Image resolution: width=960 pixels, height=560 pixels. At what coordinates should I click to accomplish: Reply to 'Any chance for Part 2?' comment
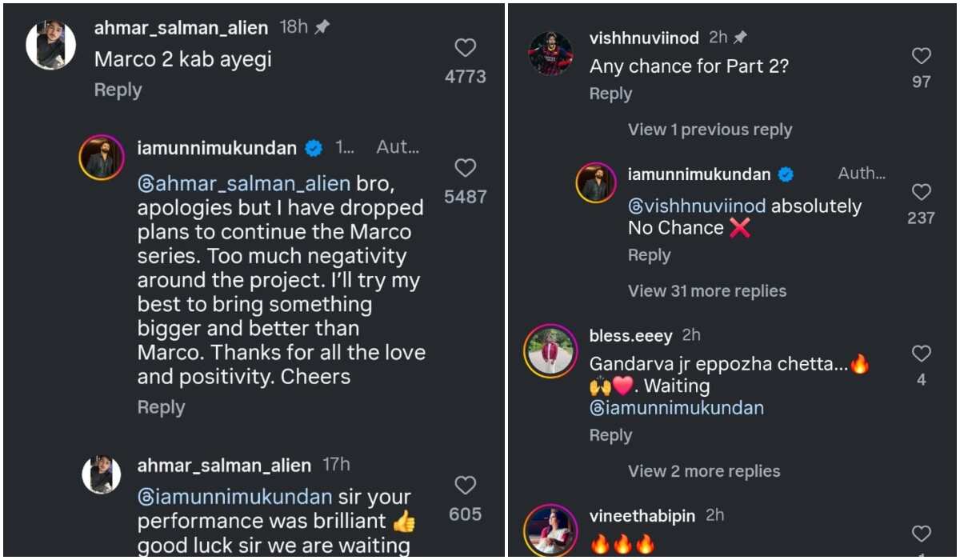[610, 94]
